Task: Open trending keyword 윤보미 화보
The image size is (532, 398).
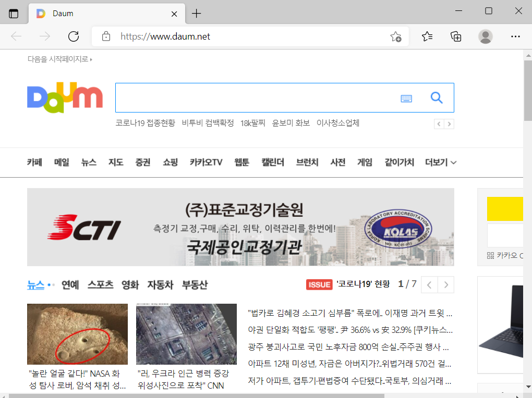Action: 291,123
